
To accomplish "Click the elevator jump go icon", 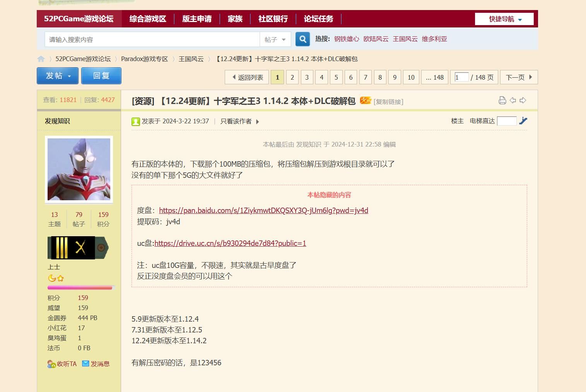I will click(523, 121).
